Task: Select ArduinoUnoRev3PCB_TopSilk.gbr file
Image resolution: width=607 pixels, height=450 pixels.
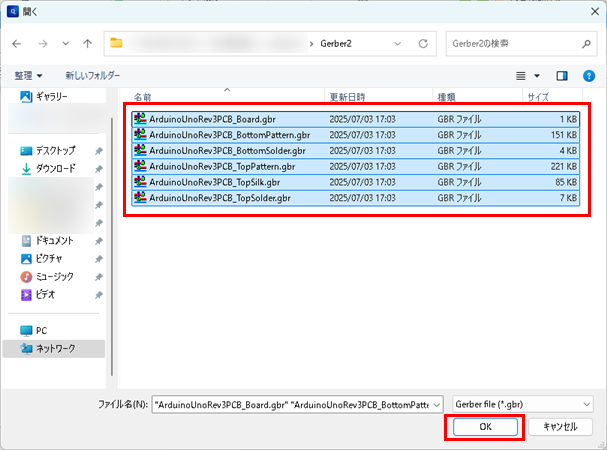Action: [x=355, y=182]
